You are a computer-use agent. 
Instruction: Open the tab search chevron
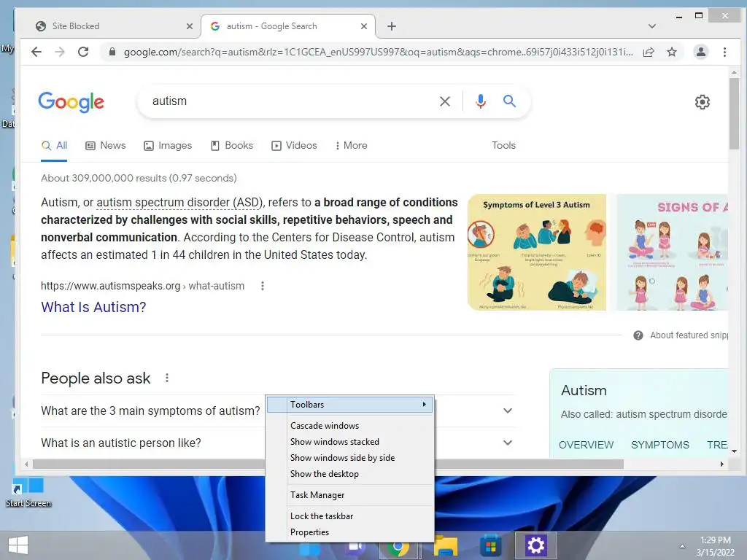pyautogui.click(x=652, y=26)
